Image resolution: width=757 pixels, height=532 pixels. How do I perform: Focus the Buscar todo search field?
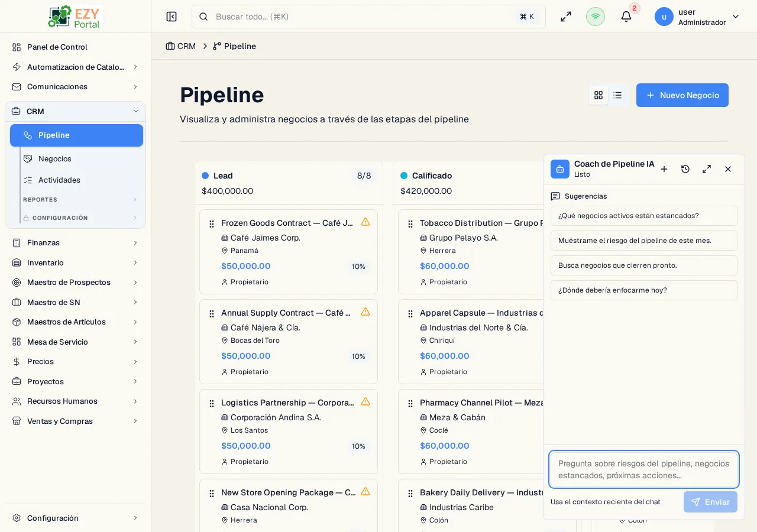(x=368, y=17)
